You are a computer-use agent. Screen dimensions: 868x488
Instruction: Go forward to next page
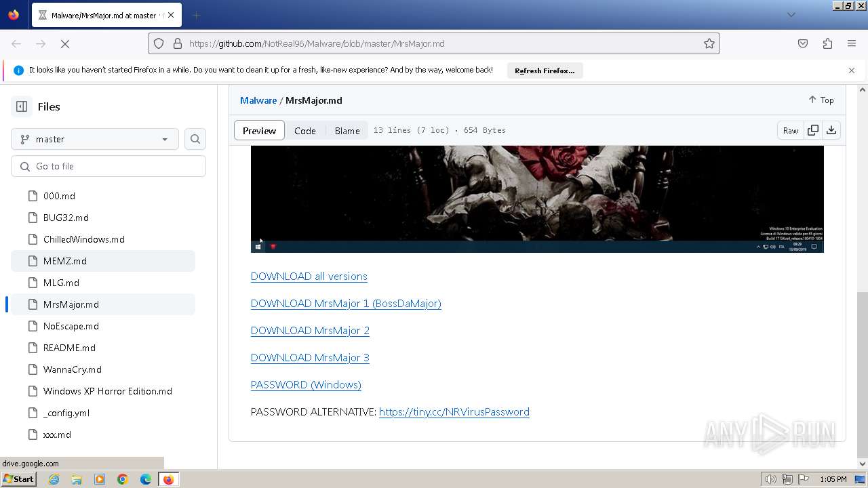point(41,43)
